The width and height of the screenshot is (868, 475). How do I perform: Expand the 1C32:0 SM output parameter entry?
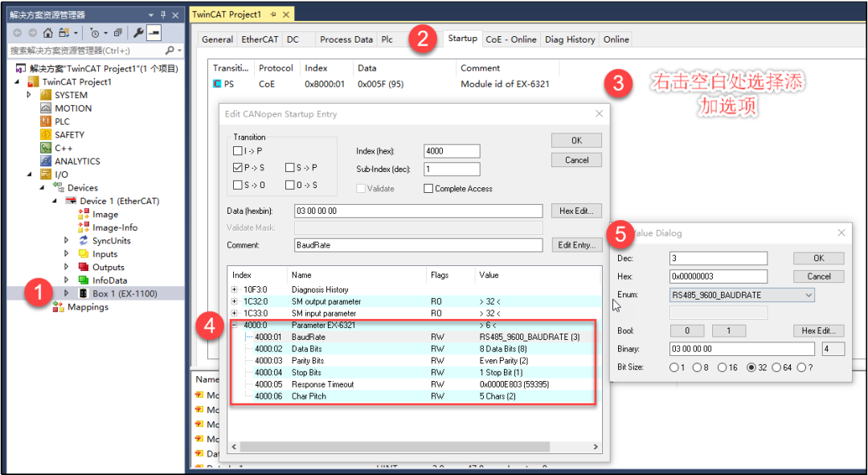tap(234, 301)
